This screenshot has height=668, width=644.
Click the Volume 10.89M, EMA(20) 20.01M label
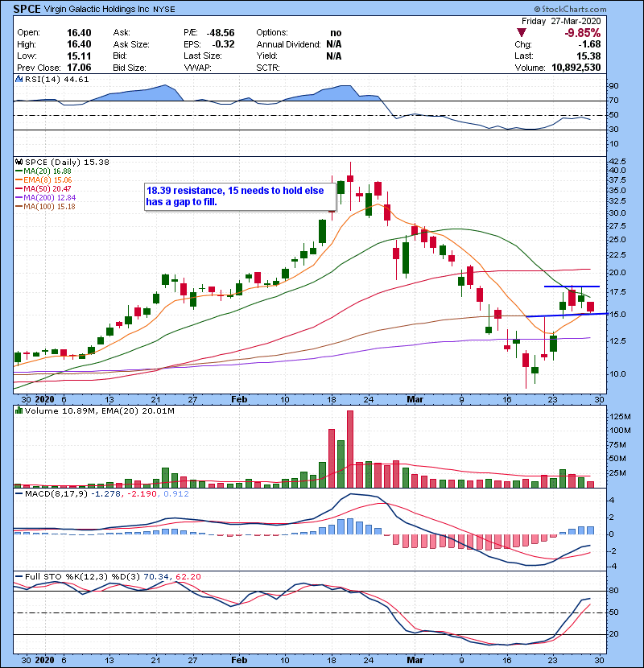(x=99, y=411)
